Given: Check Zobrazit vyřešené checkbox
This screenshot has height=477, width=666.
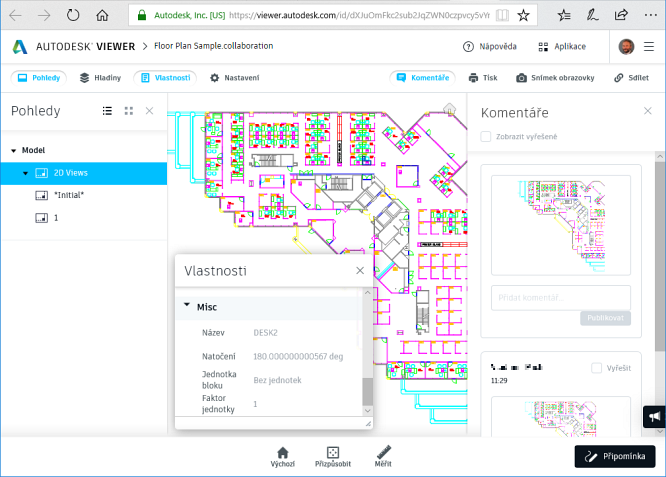Looking at the screenshot, I should click(485, 136).
